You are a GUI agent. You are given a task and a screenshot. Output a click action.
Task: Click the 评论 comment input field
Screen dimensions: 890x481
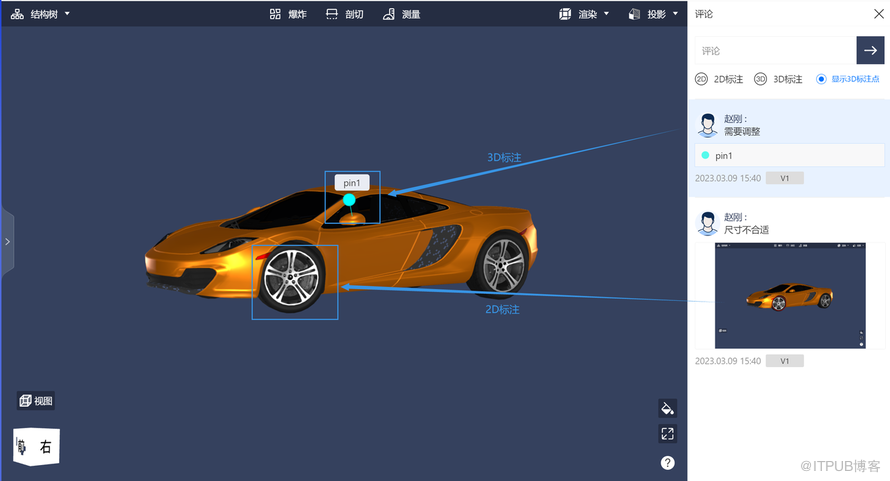click(774, 50)
